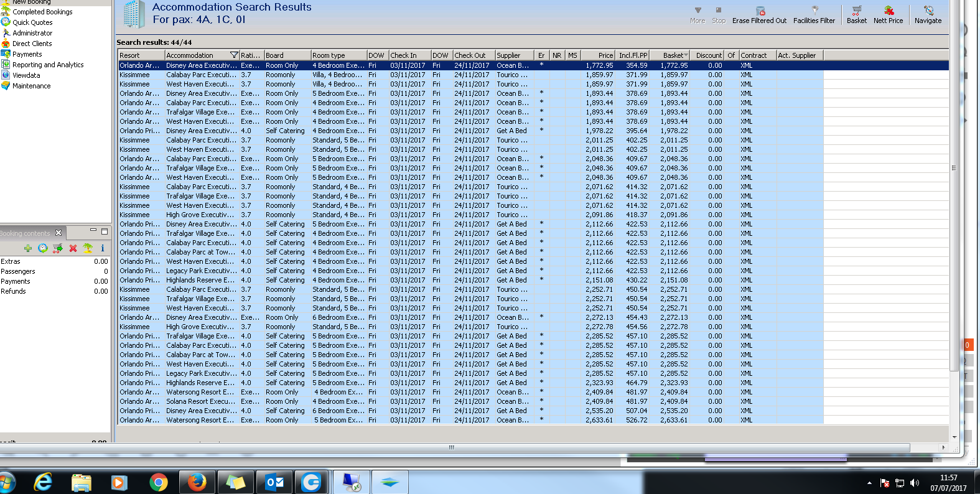Open Windows Explorer folder from taskbar
Image resolution: width=980 pixels, height=494 pixels.
(82, 482)
